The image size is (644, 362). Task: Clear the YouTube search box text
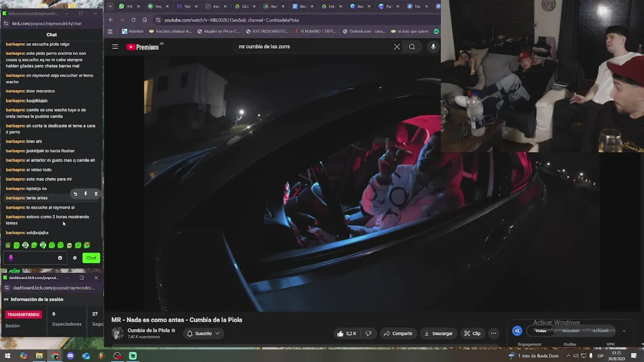point(397,47)
